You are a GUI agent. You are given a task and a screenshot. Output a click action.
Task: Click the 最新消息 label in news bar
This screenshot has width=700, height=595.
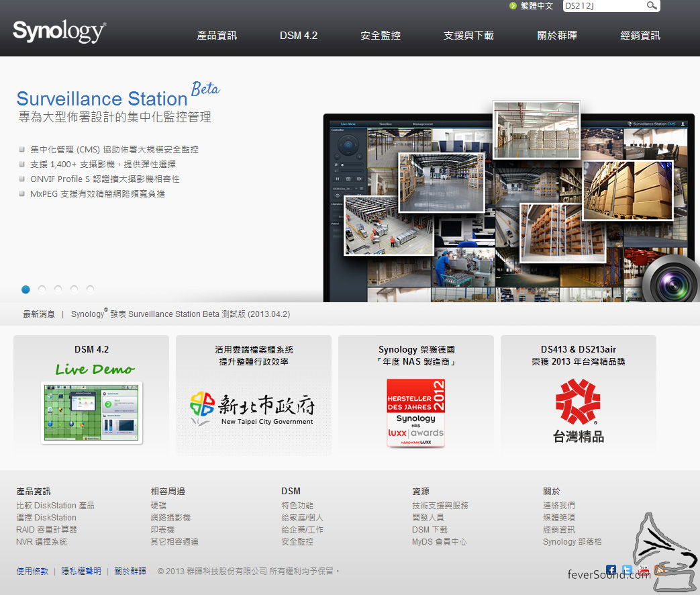pyautogui.click(x=39, y=314)
